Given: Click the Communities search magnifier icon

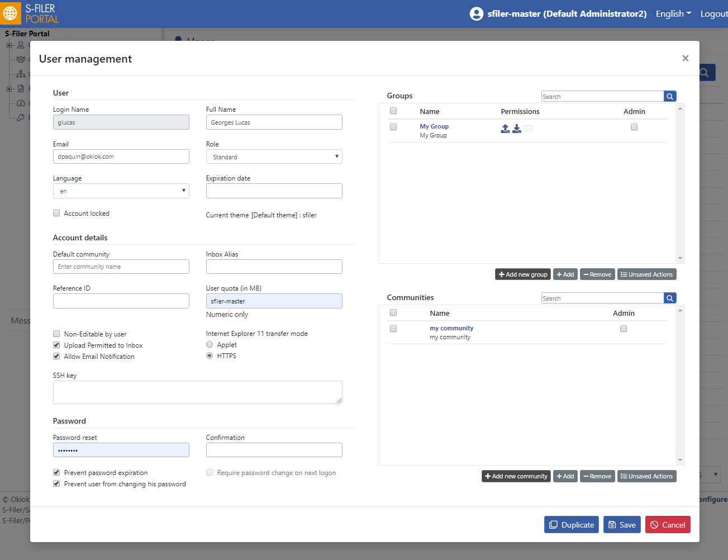Looking at the screenshot, I should coord(670,298).
